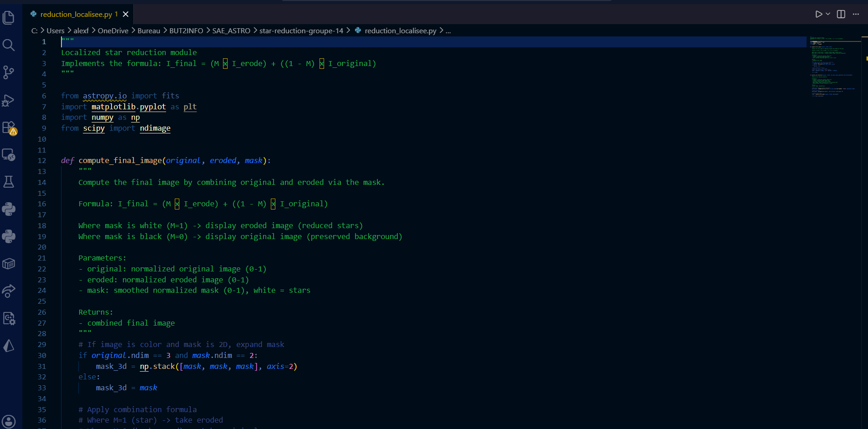Open the Explorer view in activity bar
Image resolution: width=868 pixels, height=429 pixels.
tap(9, 18)
